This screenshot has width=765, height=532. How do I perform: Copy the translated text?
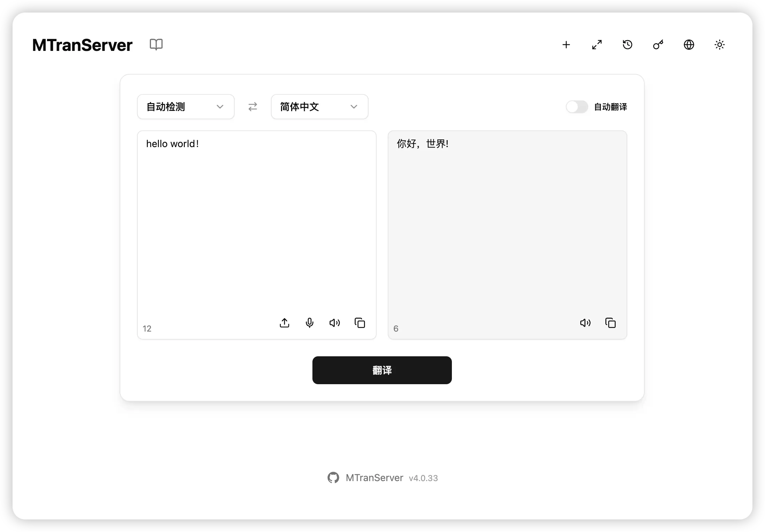tap(611, 323)
